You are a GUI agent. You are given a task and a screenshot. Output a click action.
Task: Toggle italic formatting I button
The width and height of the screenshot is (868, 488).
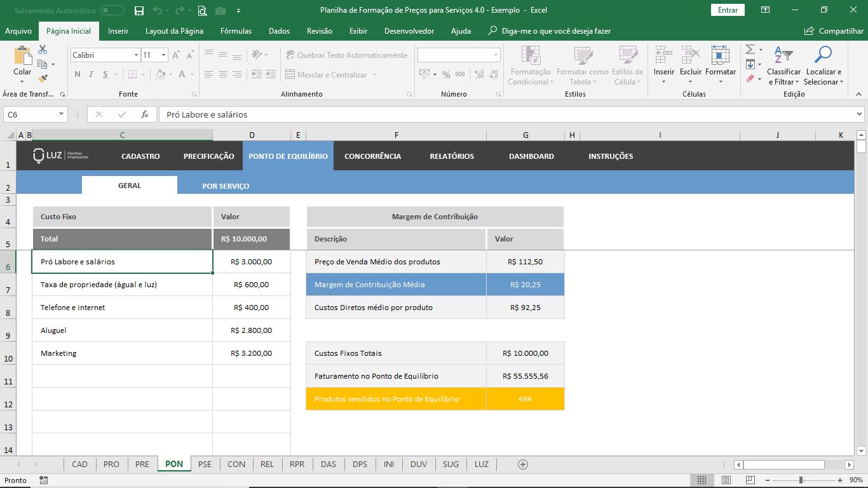pyautogui.click(x=92, y=74)
